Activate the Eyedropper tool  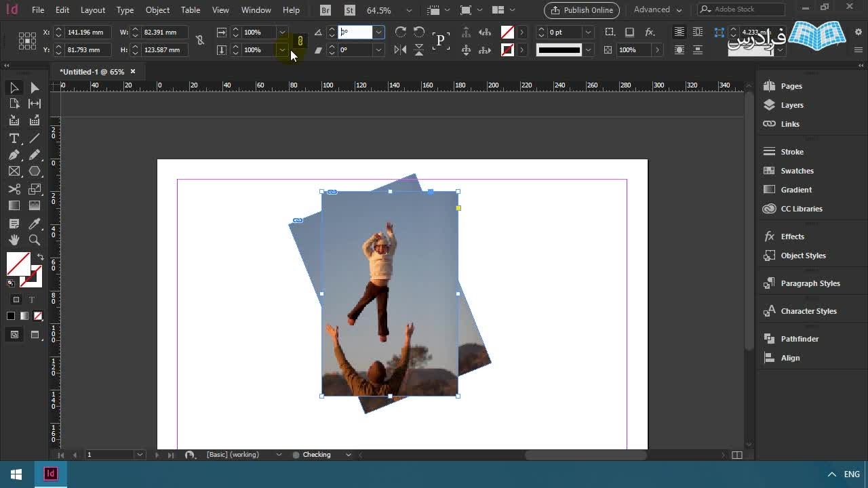35,223
